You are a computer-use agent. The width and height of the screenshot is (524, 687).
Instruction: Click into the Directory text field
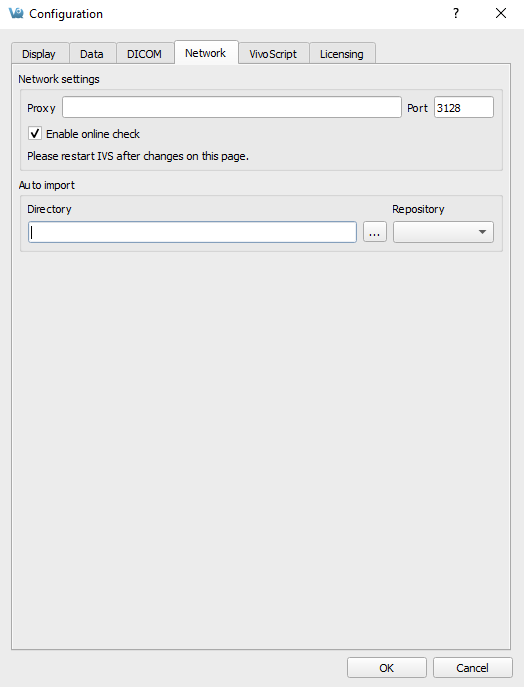(192, 232)
